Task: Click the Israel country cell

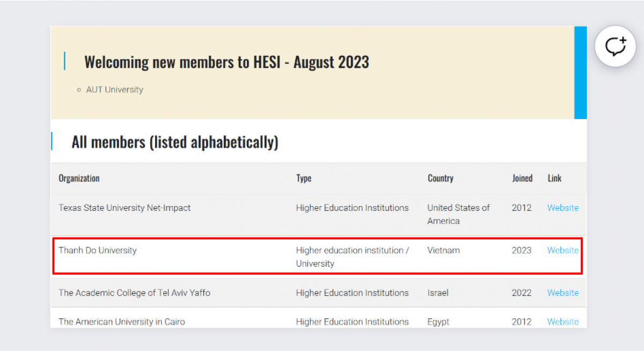Action: click(x=438, y=292)
